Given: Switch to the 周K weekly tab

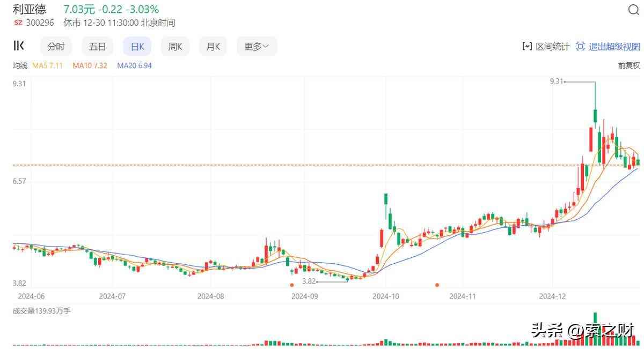Looking at the screenshot, I should [175, 47].
